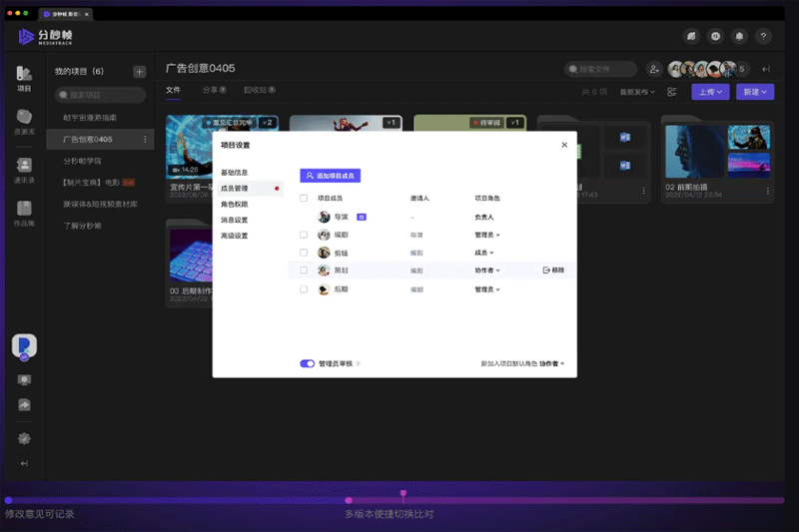The image size is (799, 532).
Task: Open the 最新发布 sort dropdown
Action: (x=637, y=92)
